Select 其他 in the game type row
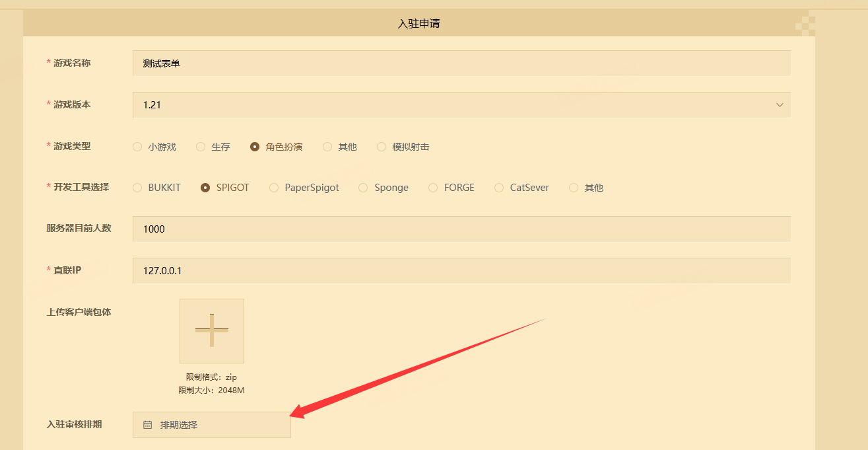Image resolution: width=868 pixels, height=450 pixels. point(327,147)
